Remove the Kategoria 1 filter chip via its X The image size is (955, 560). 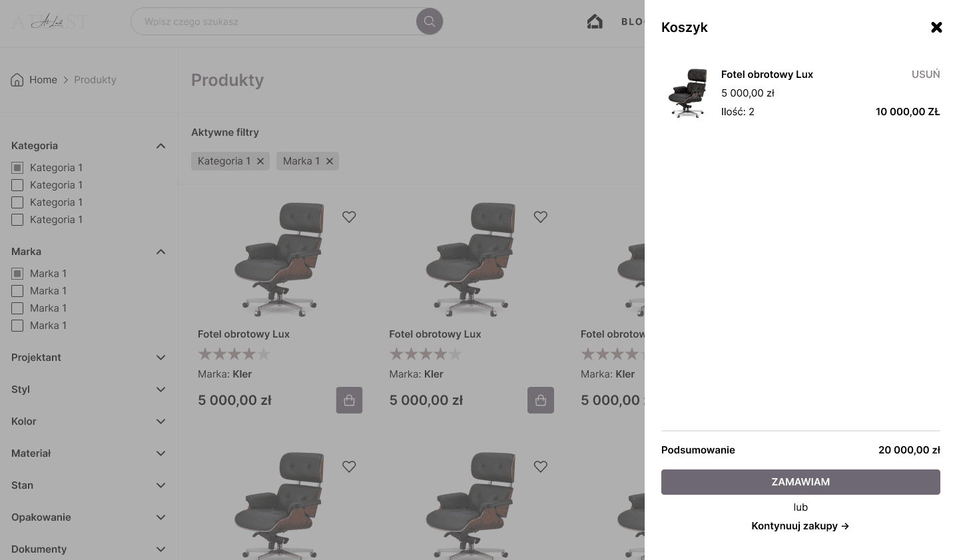[x=260, y=160]
